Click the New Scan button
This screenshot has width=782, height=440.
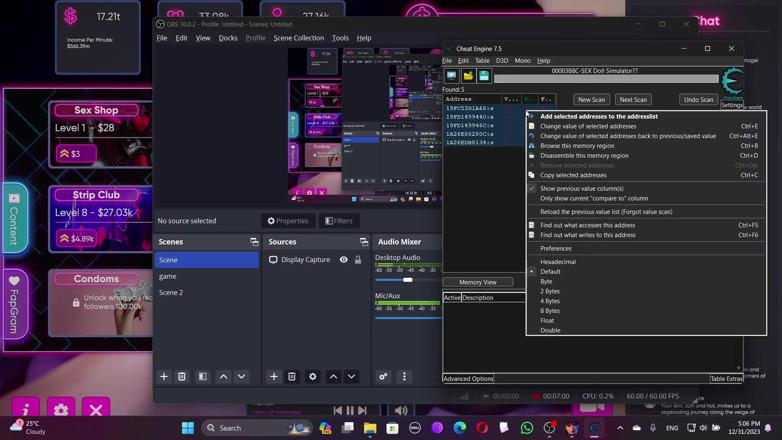[x=591, y=99]
